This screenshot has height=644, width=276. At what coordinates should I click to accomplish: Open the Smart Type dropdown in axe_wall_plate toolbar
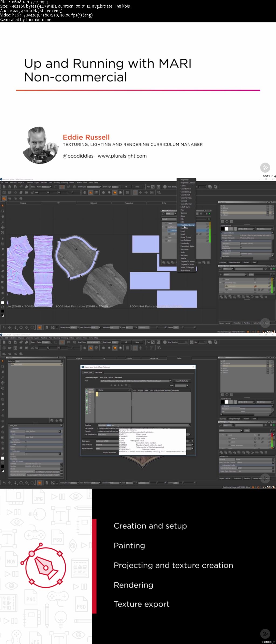pyautogui.click(x=94, y=187)
